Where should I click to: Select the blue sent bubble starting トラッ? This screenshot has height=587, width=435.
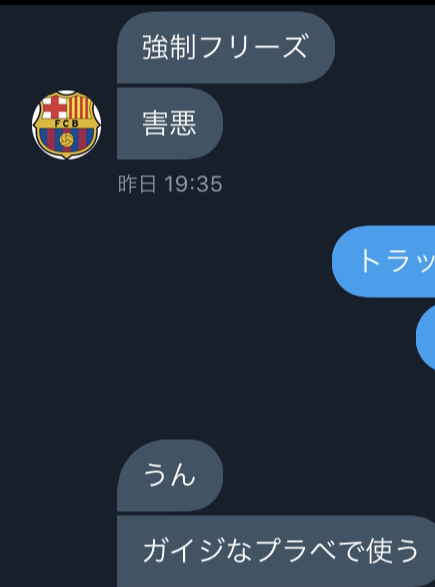coord(383,261)
